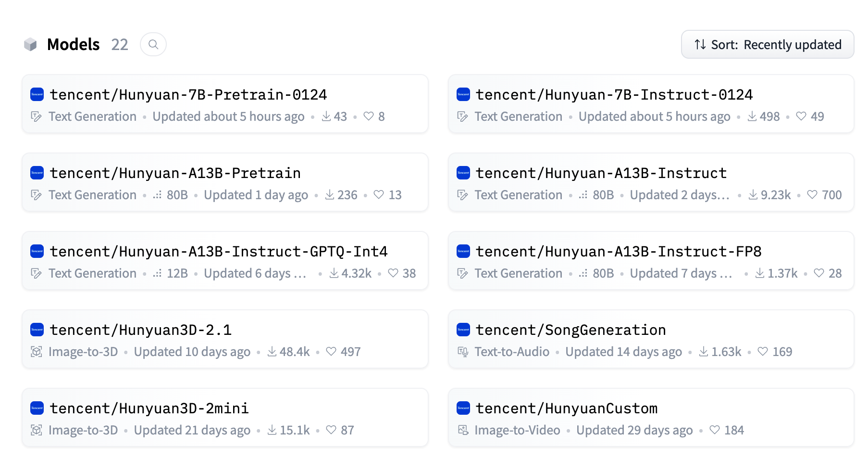Click Text Generation icon on Hunyuan-7B-Instruct-0124
This screenshot has height=459, width=868.
coord(463,116)
